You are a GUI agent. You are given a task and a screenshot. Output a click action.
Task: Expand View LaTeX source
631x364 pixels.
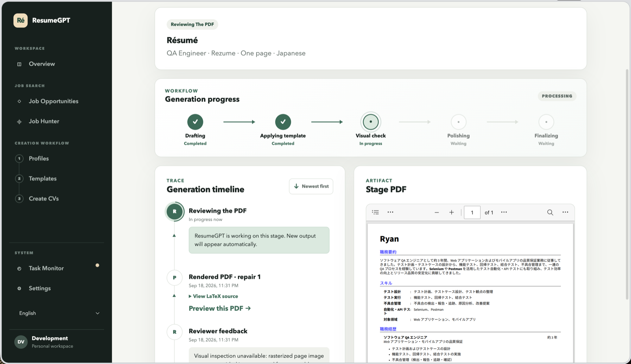213,296
